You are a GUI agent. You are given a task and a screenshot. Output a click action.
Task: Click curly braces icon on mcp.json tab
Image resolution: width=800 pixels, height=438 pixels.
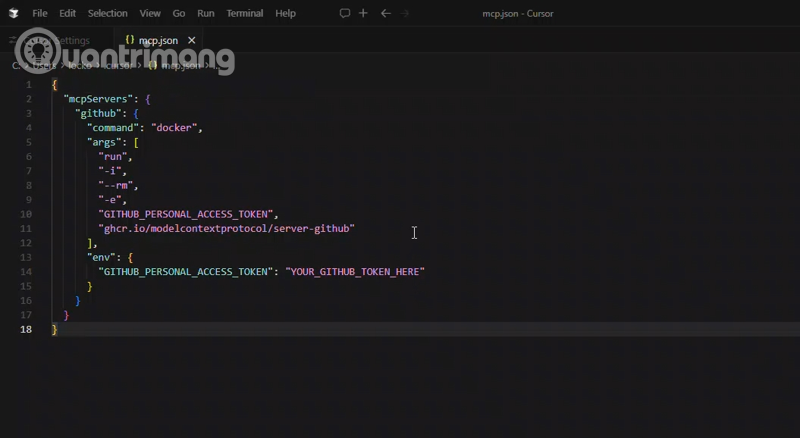tap(130, 40)
